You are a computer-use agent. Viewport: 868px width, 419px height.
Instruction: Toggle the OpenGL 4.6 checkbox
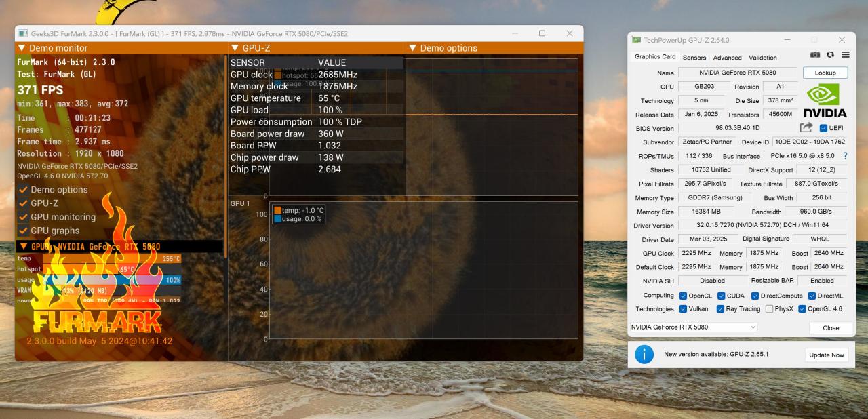pos(802,309)
